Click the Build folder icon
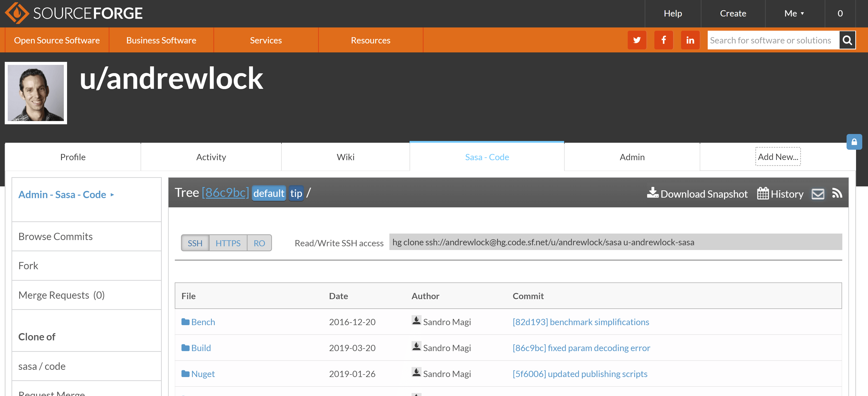 (185, 348)
